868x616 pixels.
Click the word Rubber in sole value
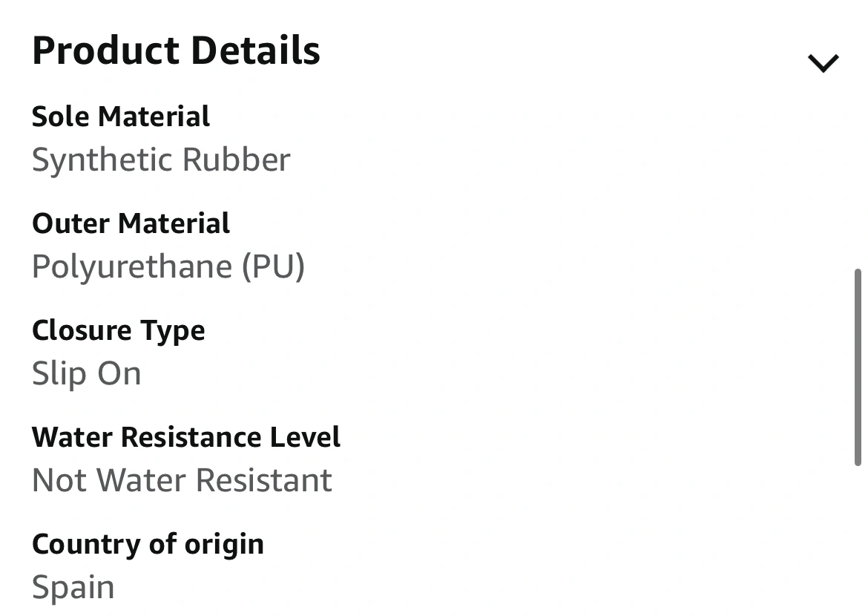(x=237, y=160)
